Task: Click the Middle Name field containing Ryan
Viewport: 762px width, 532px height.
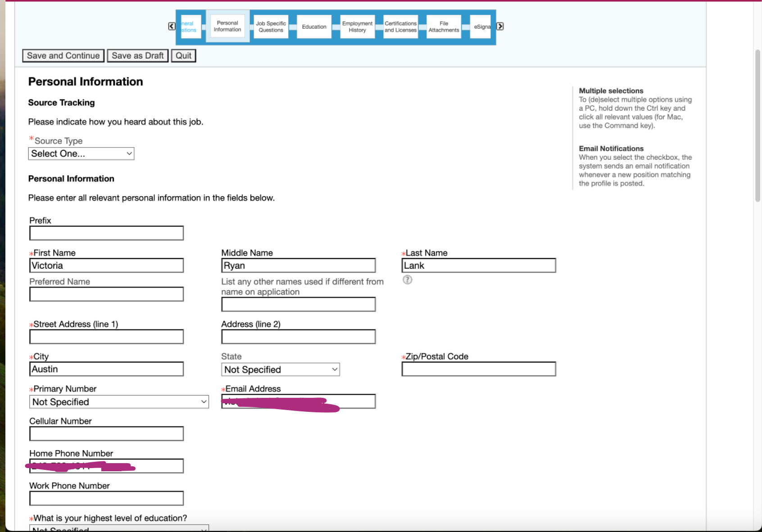Action: coord(298,266)
